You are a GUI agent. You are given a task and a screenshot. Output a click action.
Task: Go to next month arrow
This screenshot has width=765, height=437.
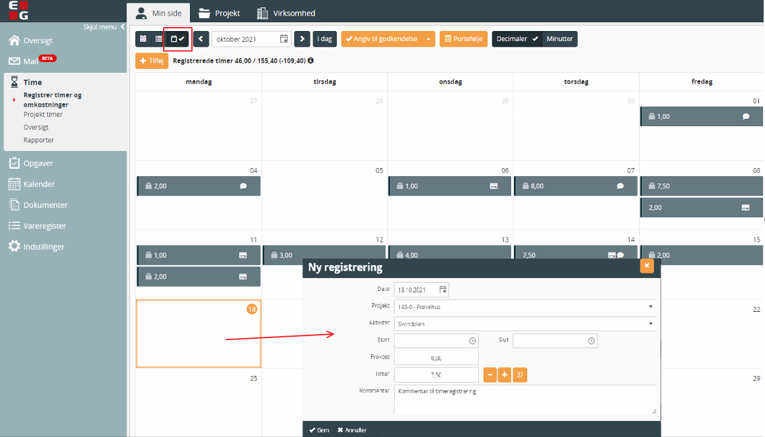(302, 39)
